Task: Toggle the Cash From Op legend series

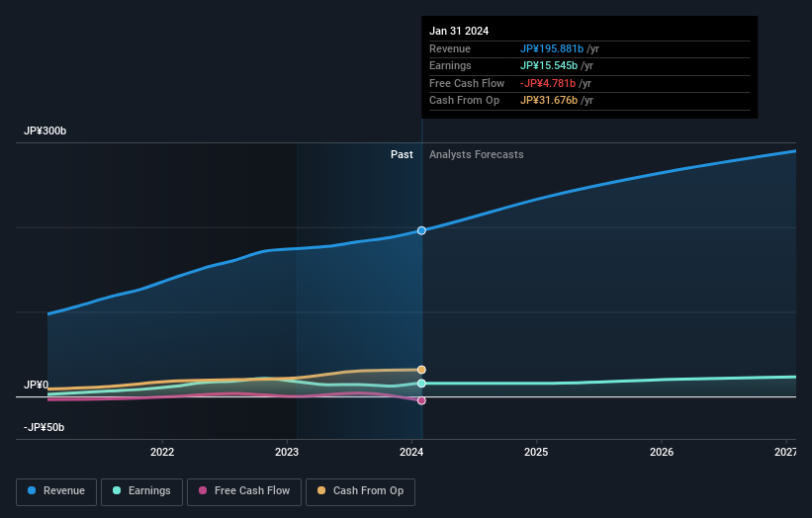Action: (x=360, y=491)
